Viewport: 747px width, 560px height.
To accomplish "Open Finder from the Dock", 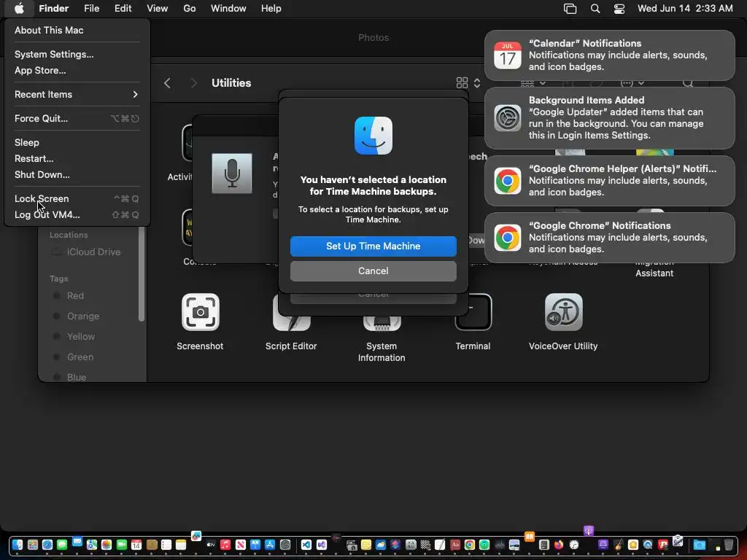I will [x=18, y=545].
